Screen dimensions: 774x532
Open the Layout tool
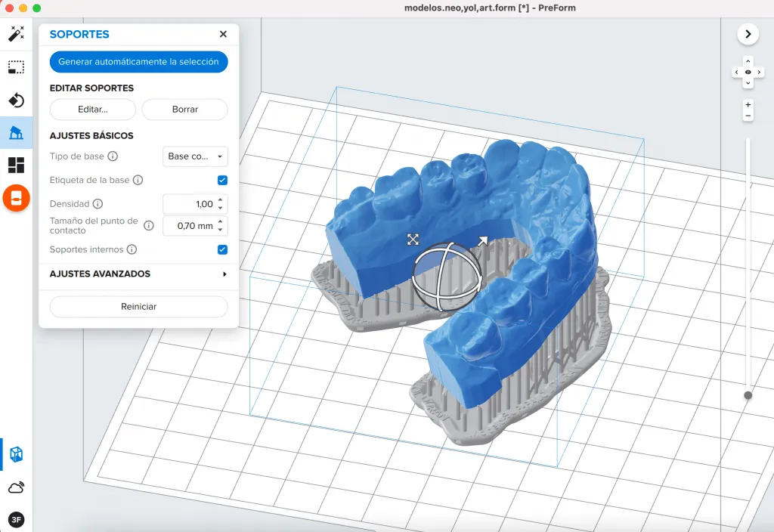click(17, 165)
